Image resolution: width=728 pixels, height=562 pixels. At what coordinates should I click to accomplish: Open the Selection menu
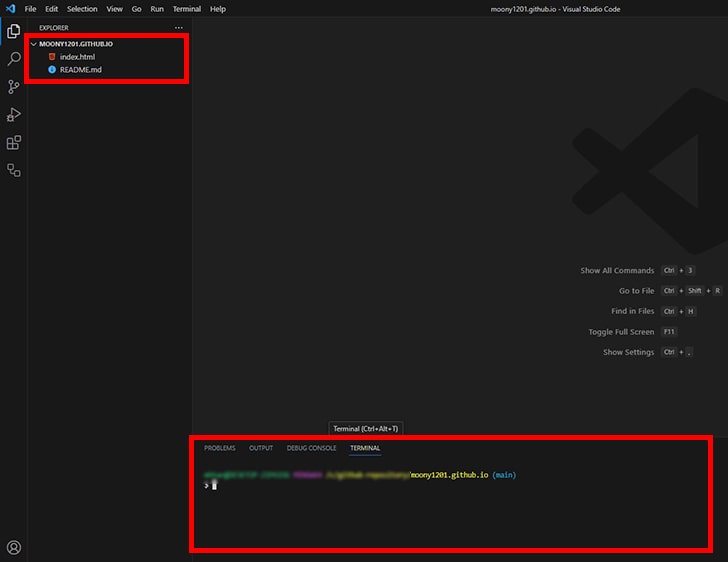[82, 9]
